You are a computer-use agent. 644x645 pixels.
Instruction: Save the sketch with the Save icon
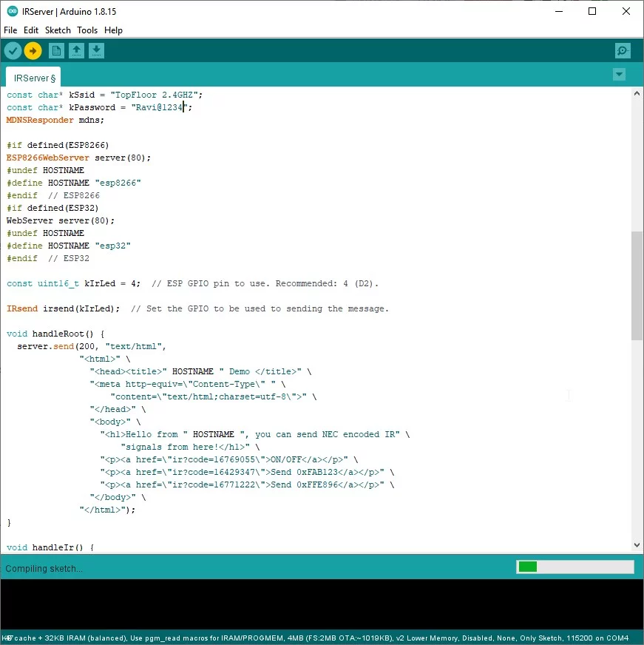click(96, 50)
